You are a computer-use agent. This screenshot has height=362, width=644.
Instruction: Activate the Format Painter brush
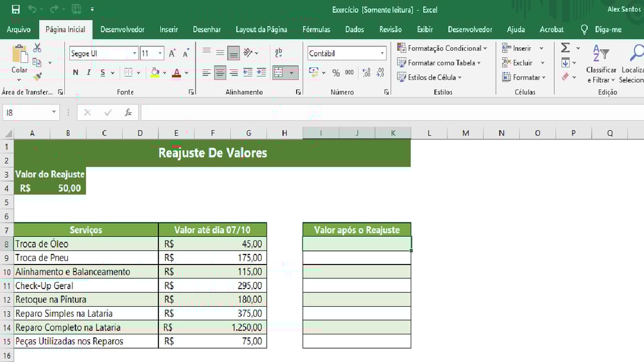click(37, 77)
